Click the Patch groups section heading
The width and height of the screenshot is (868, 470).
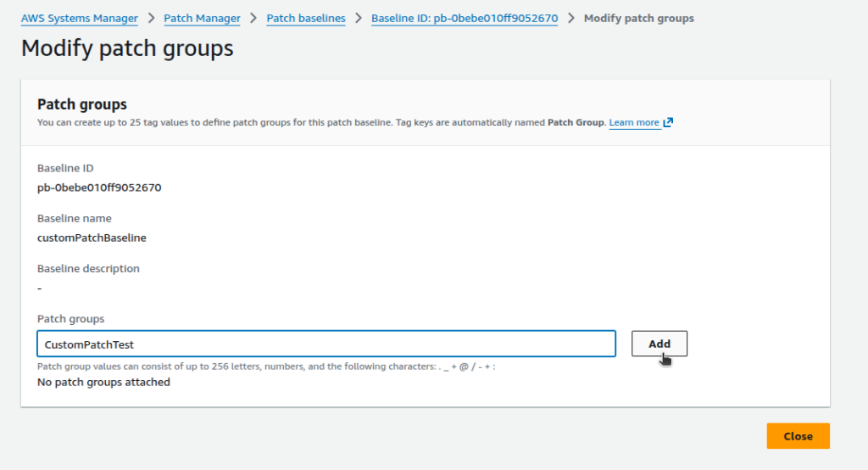coord(82,104)
